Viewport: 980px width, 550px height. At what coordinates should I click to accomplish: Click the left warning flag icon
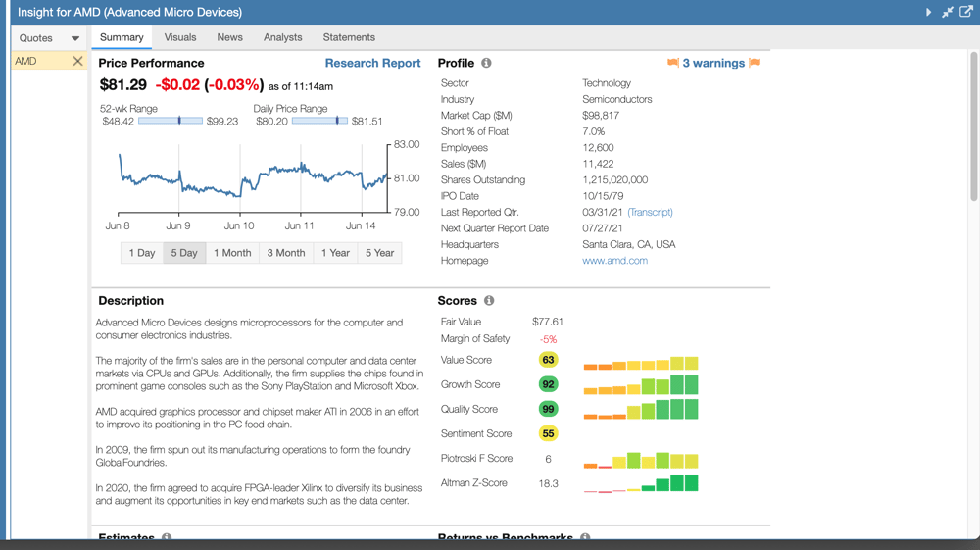point(673,63)
